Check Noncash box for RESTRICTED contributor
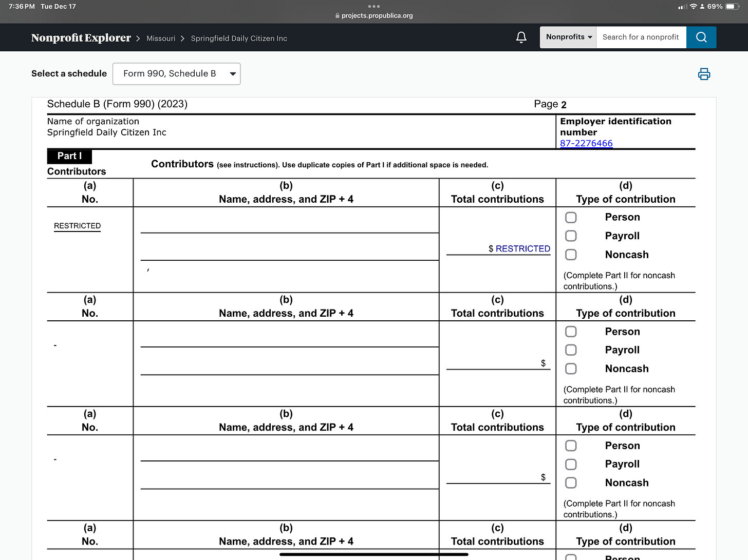This screenshot has width=748, height=560. [571, 255]
